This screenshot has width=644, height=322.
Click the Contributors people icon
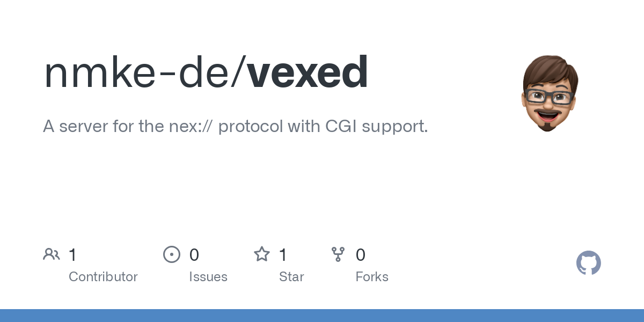click(52, 254)
